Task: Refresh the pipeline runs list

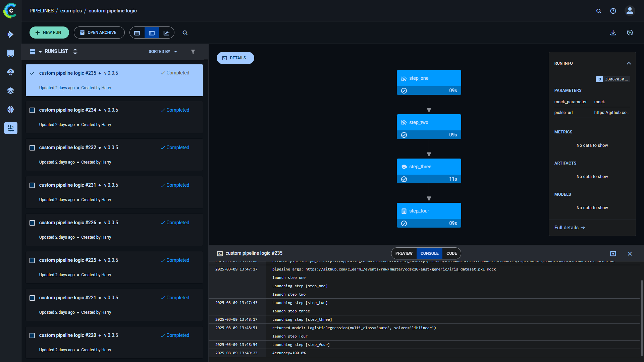Action: 630,33
